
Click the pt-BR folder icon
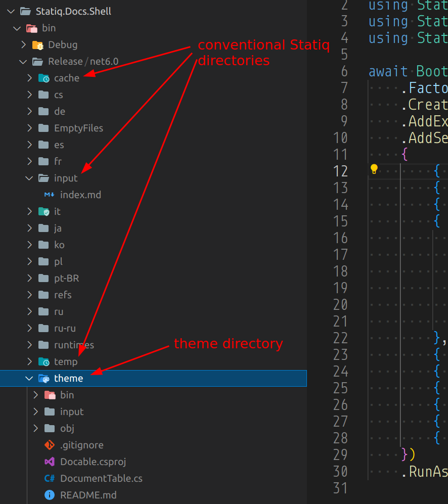tap(43, 279)
